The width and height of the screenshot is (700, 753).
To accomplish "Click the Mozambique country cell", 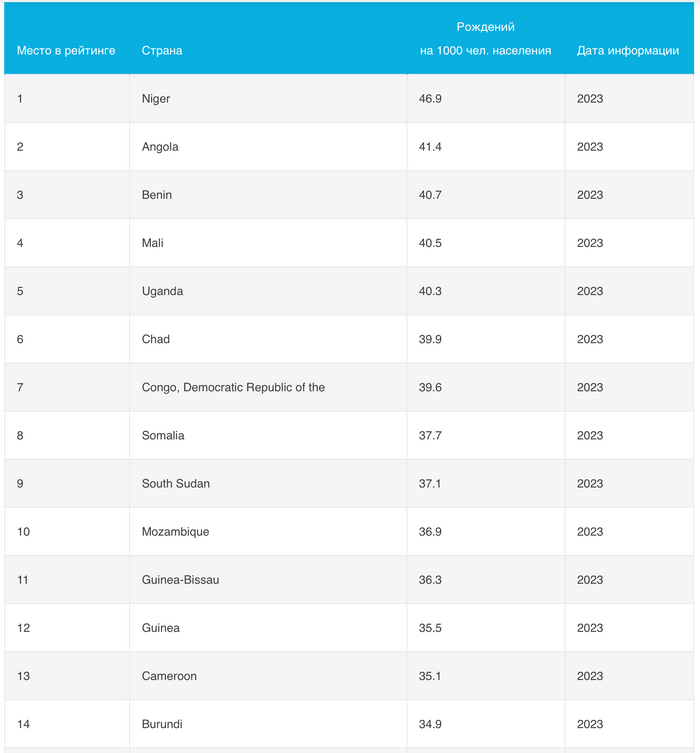I will pos(176,531).
